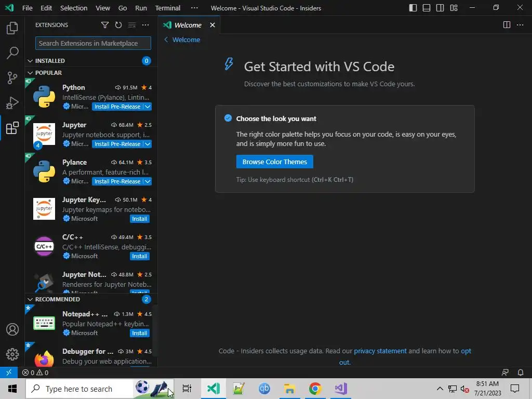This screenshot has width=532, height=399.
Task: Open the Source Control view
Action: tap(12, 78)
